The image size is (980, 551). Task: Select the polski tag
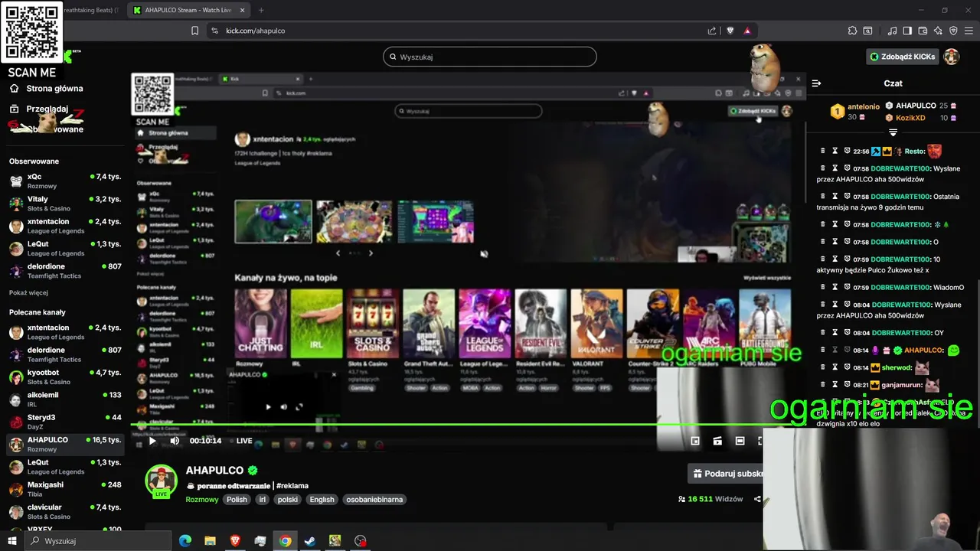point(288,499)
